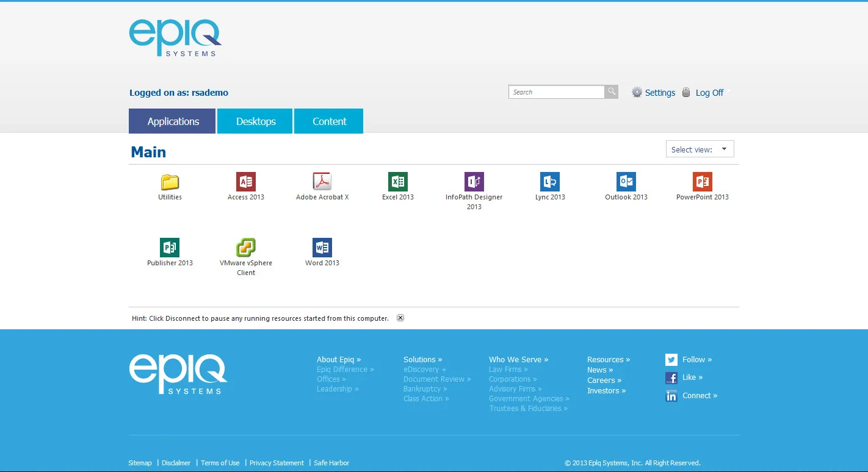The height and width of the screenshot is (472, 868).
Task: Click the white Epiq Systems footer logo
Action: click(178, 374)
